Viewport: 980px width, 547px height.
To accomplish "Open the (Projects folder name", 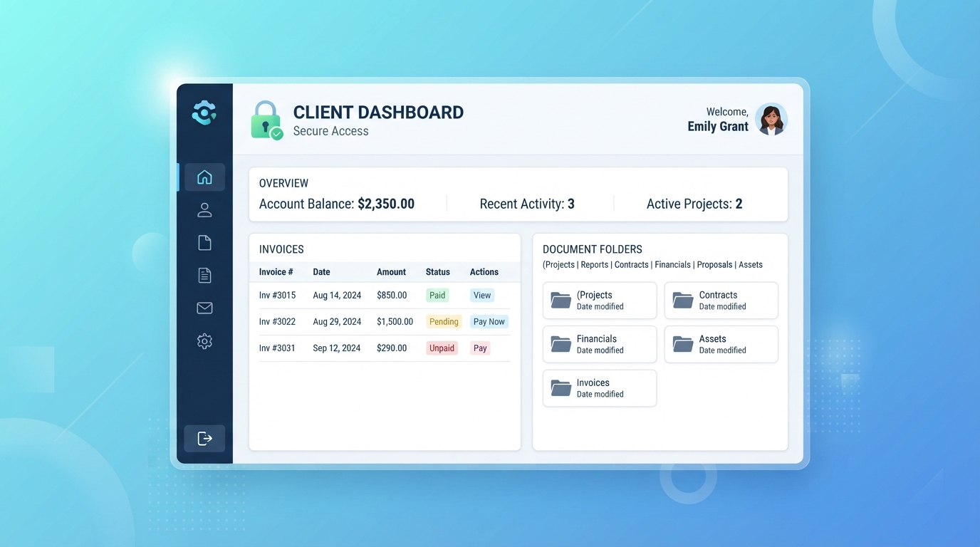I will 594,295.
